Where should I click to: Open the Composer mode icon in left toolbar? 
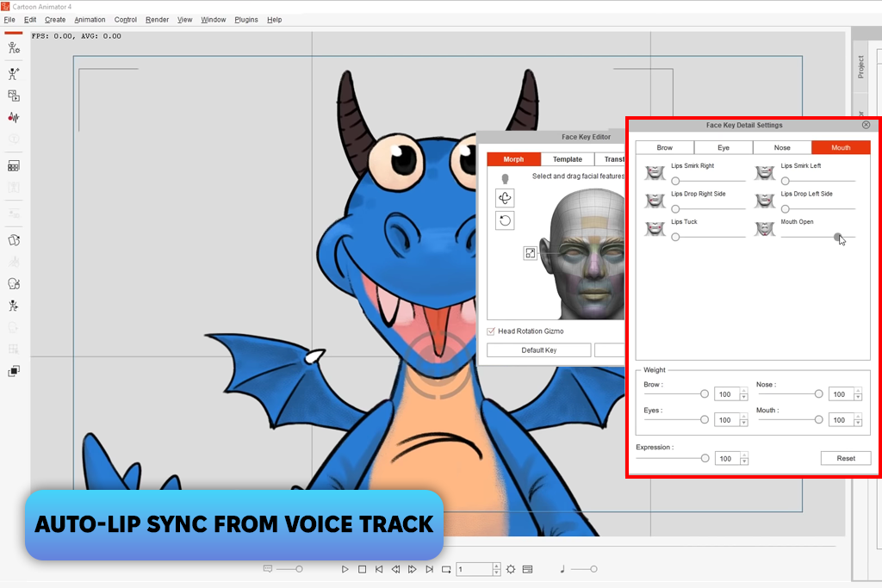pos(14,48)
